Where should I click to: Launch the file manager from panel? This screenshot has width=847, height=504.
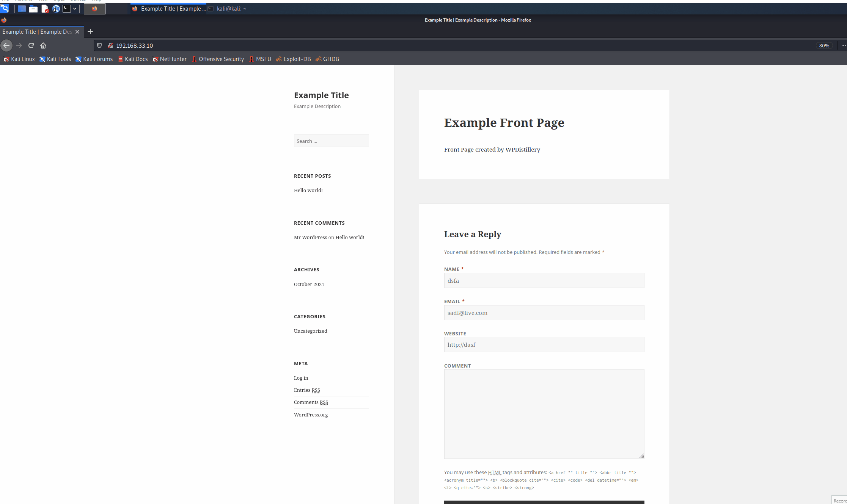(33, 9)
